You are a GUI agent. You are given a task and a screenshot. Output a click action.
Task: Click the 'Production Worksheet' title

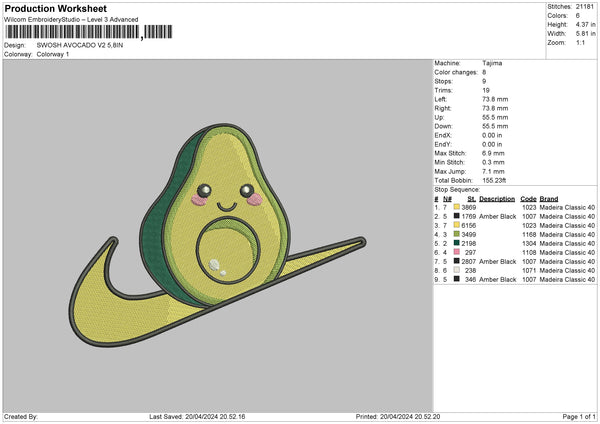(55, 8)
